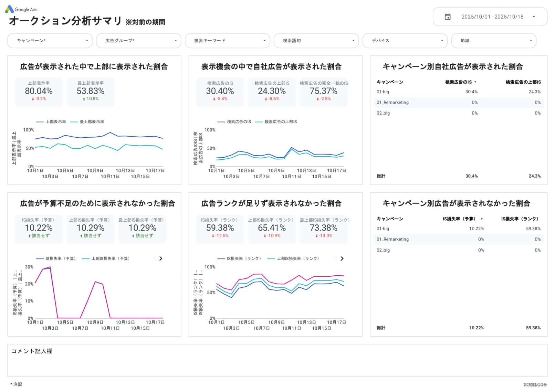The width and height of the screenshot is (555, 392).
Task: Toggle the 検索広告の上部IS legend series
Action: pos(281,121)
